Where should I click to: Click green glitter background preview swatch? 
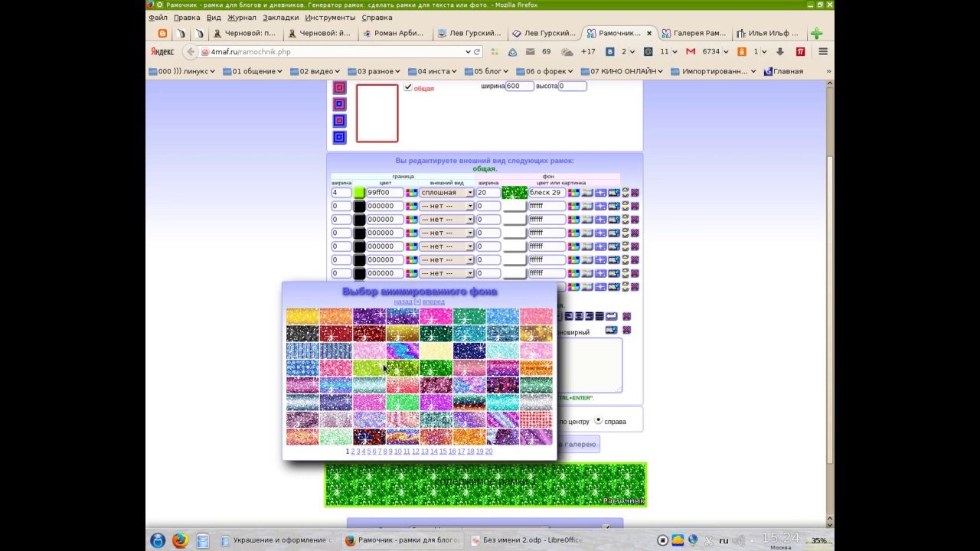pyautogui.click(x=514, y=193)
